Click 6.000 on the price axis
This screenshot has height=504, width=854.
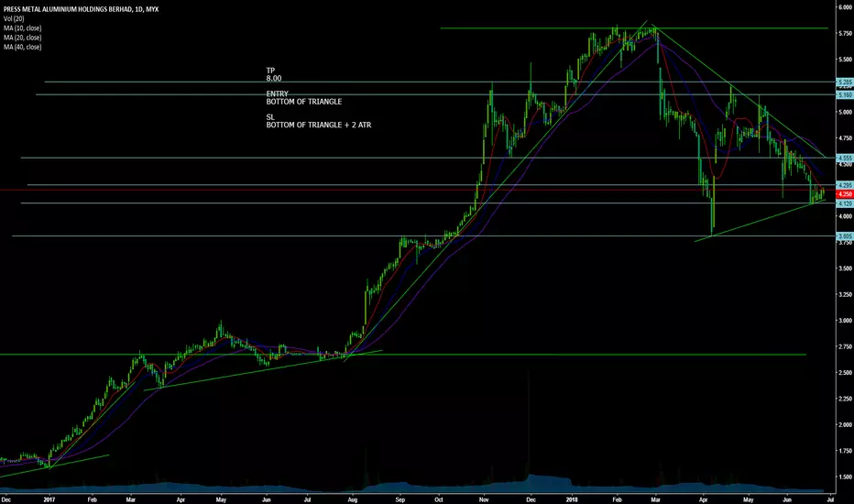(x=845, y=7)
